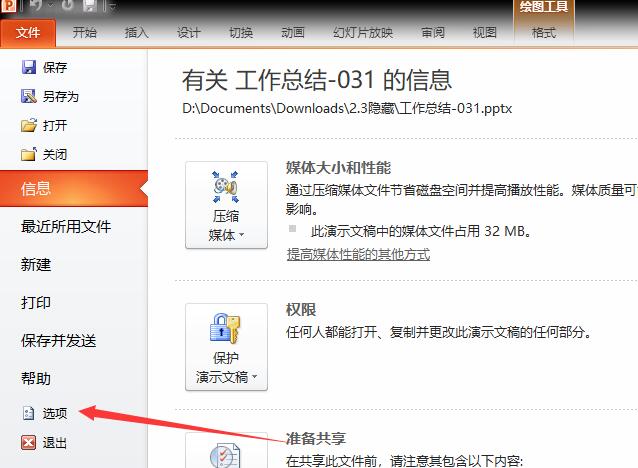
Task: Switch to the Design (设计) tab
Action: (x=189, y=33)
